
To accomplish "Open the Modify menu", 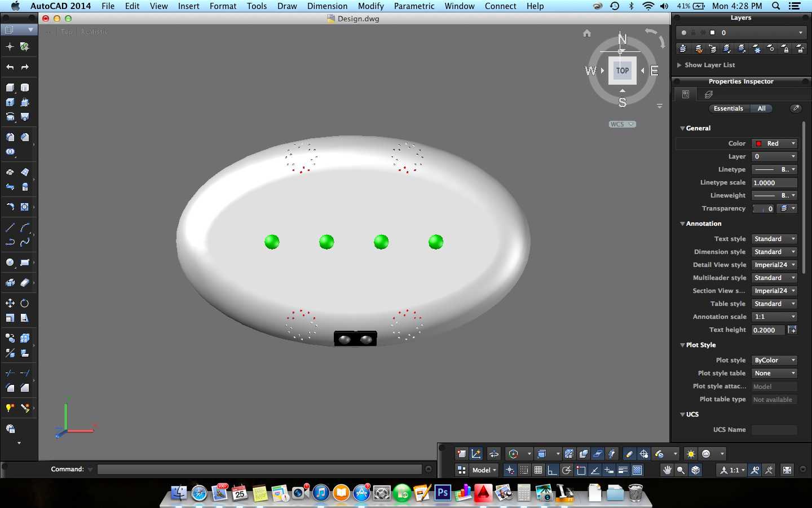I will (x=371, y=6).
